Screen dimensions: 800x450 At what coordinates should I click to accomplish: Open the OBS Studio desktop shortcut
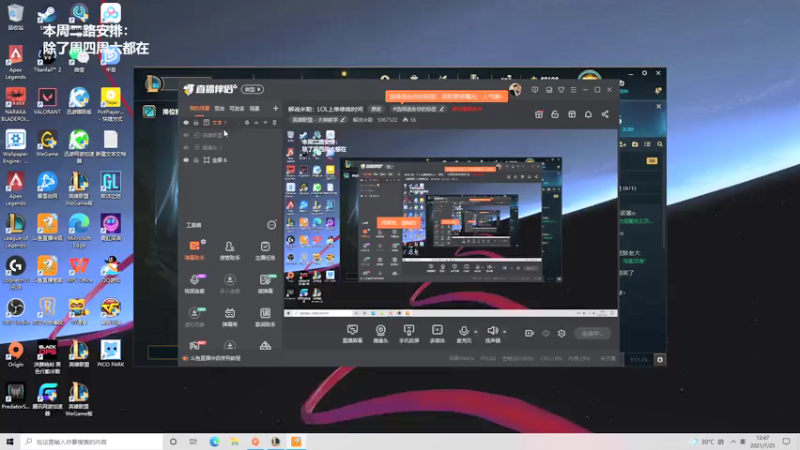click(x=16, y=312)
